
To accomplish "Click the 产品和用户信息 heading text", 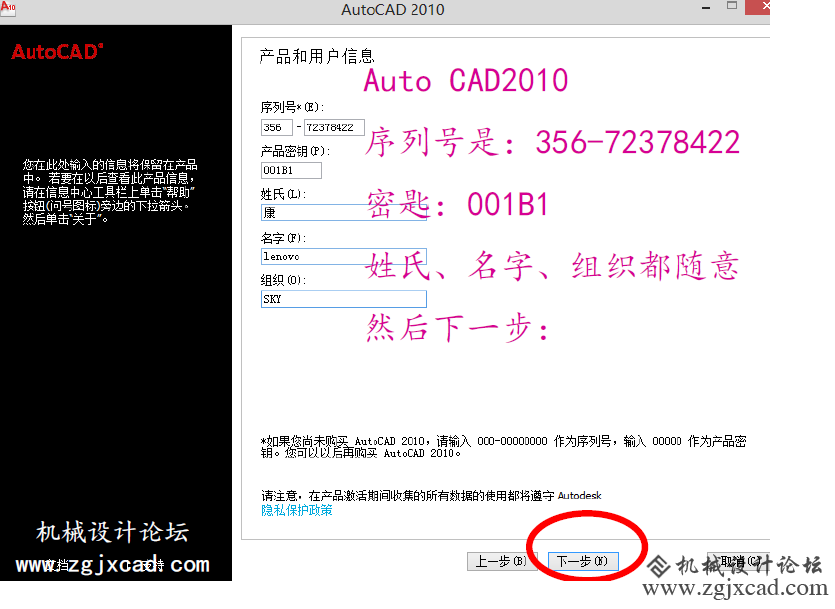I will click(x=317, y=56).
